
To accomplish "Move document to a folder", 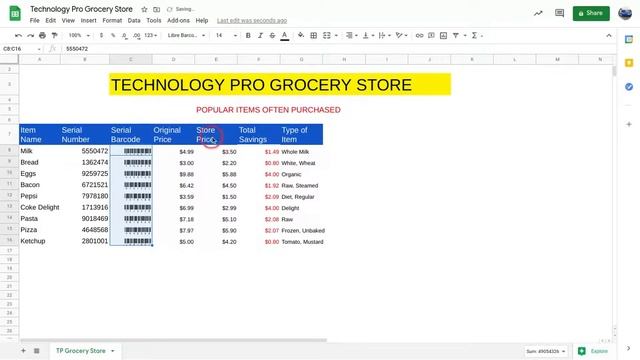I will point(156,9).
